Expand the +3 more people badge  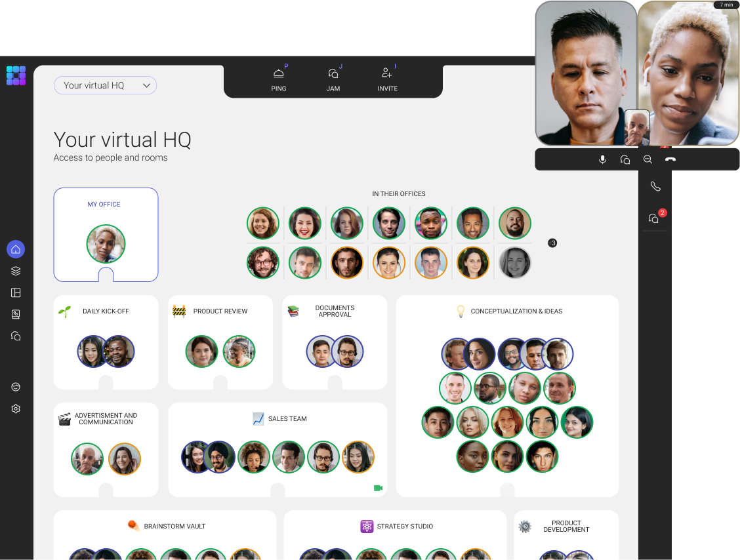(552, 243)
